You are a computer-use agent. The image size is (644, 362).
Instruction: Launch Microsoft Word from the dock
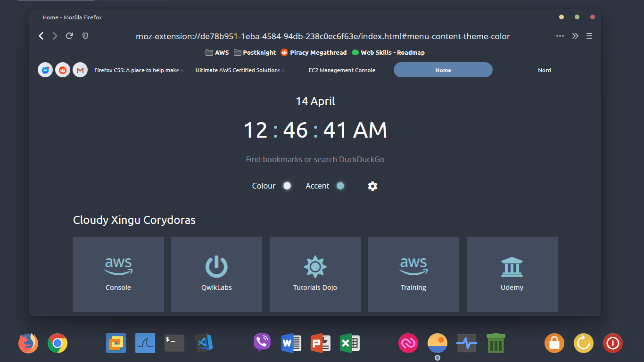pos(291,343)
